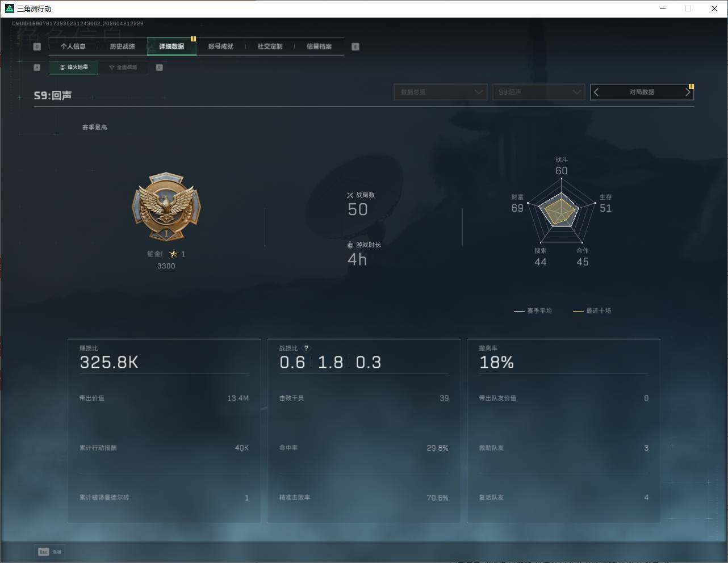Viewport: 728px width, 563px height.
Task: Open the S9:回声 season dropdown
Action: coord(538,92)
